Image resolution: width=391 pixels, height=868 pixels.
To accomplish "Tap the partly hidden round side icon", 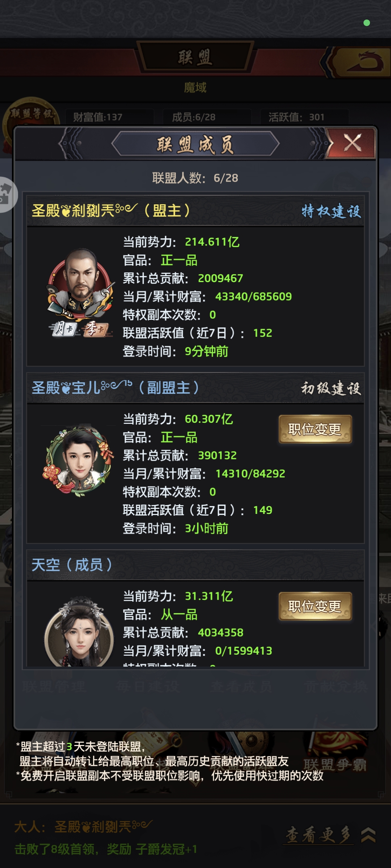I will [x=7, y=195].
